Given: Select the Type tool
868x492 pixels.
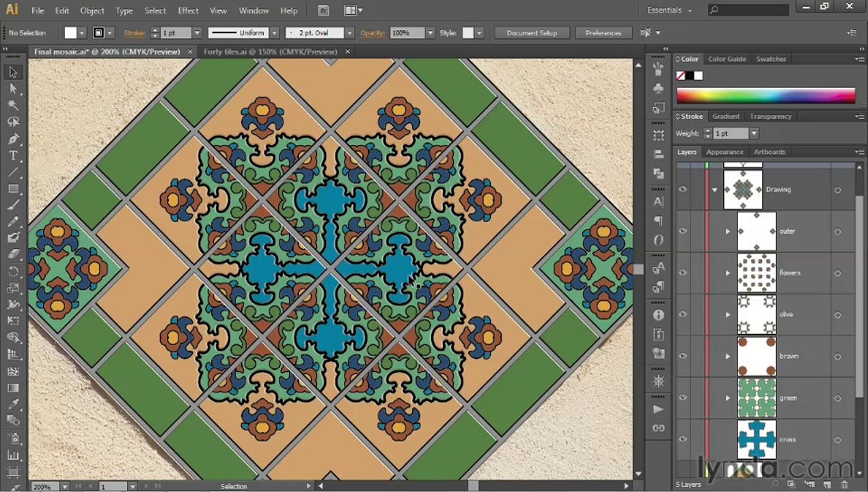Looking at the screenshot, I should pos(13,155).
